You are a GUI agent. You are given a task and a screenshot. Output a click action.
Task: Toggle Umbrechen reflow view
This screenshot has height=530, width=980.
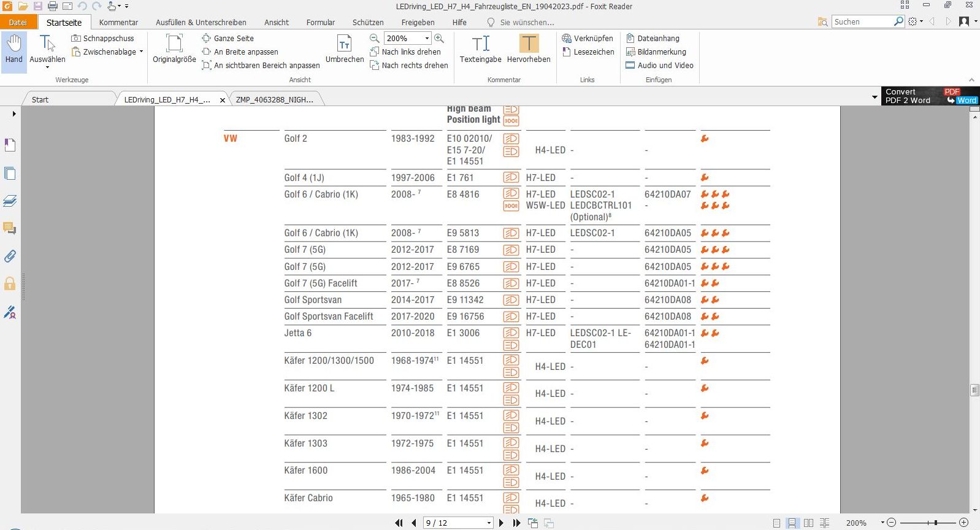coord(344,50)
